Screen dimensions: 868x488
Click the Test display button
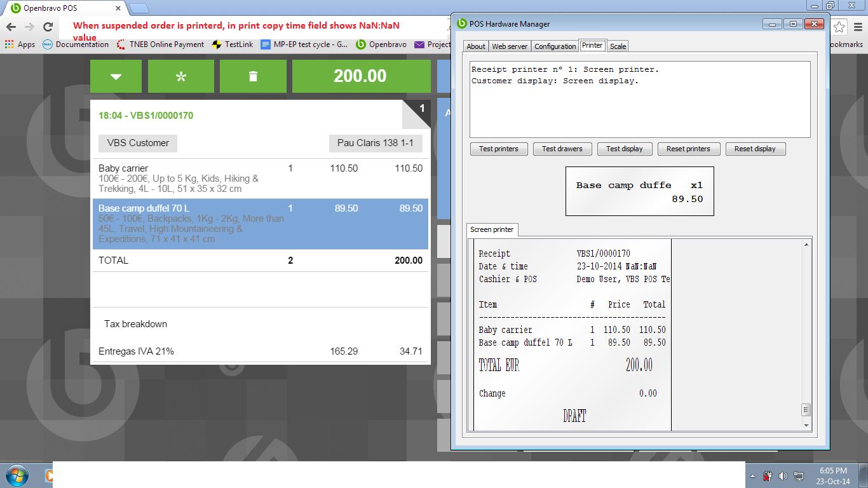click(625, 149)
